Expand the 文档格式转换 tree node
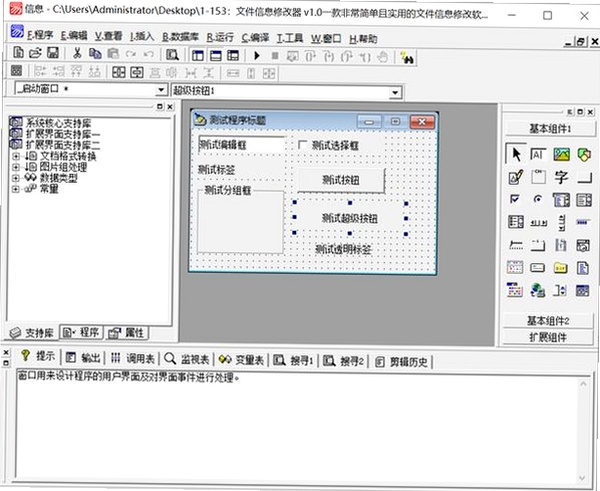 [x=16, y=156]
